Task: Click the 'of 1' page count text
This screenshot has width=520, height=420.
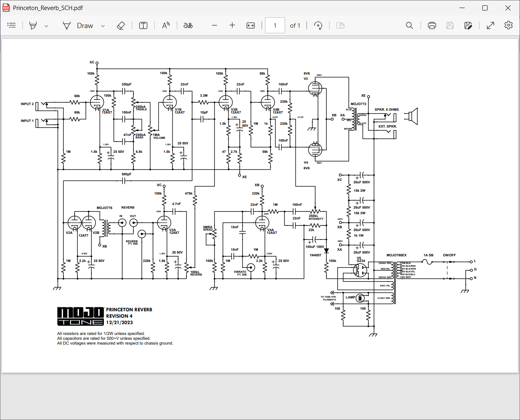Action: 295,25
